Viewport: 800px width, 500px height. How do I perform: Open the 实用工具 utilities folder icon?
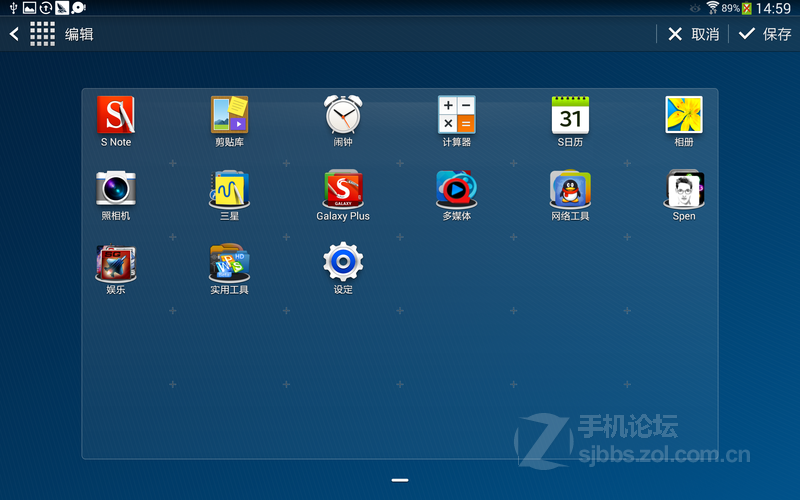pos(230,263)
